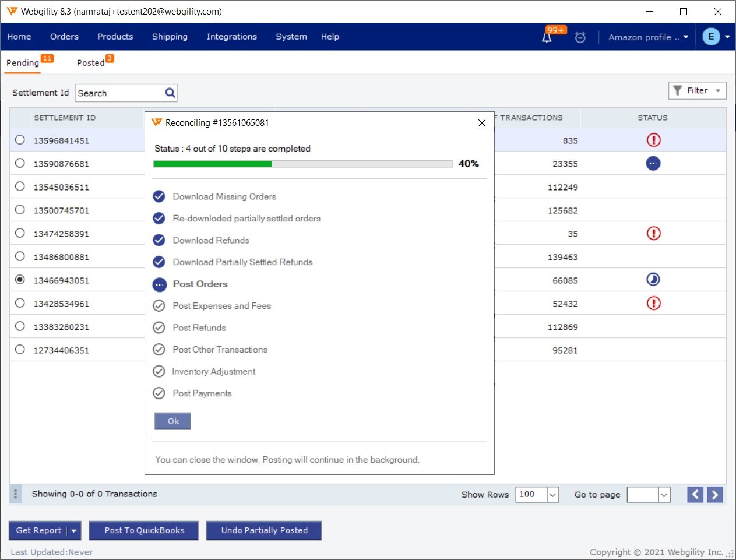The image size is (736, 560).
Task: Select settlement 12734406351 radio button
Action: coord(20,350)
